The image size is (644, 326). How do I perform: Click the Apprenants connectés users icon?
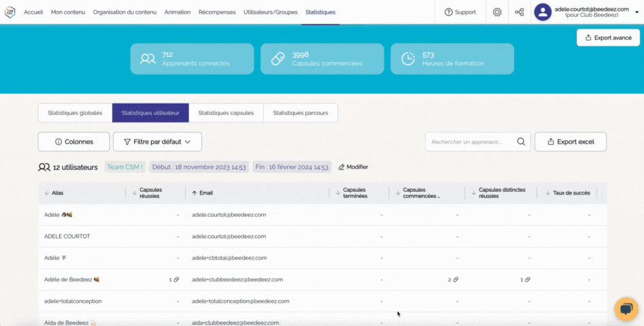point(148,59)
